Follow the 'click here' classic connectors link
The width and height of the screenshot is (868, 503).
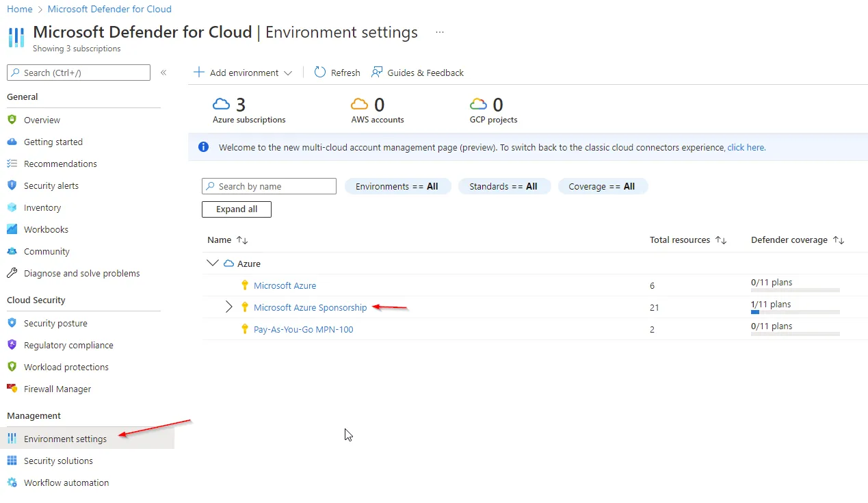[x=746, y=147]
